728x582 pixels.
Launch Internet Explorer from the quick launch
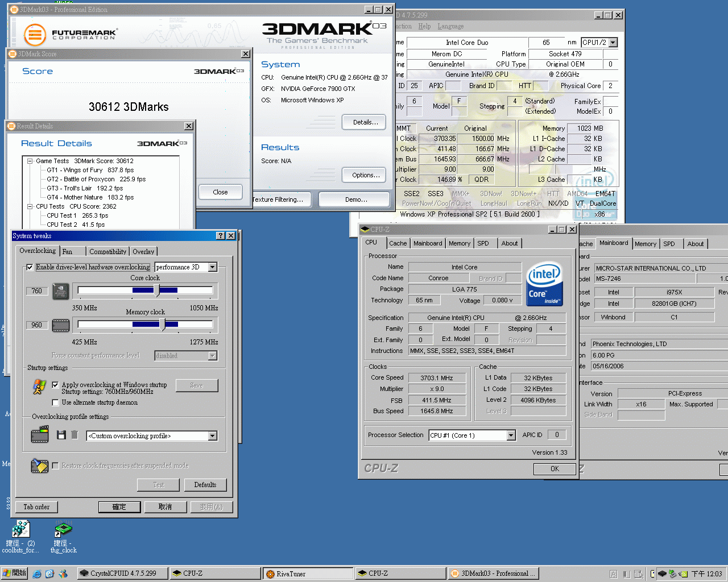(37, 574)
